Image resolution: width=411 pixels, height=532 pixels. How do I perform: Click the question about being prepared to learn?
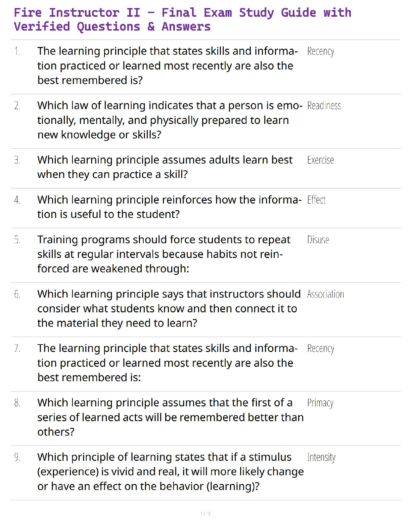tap(170, 120)
